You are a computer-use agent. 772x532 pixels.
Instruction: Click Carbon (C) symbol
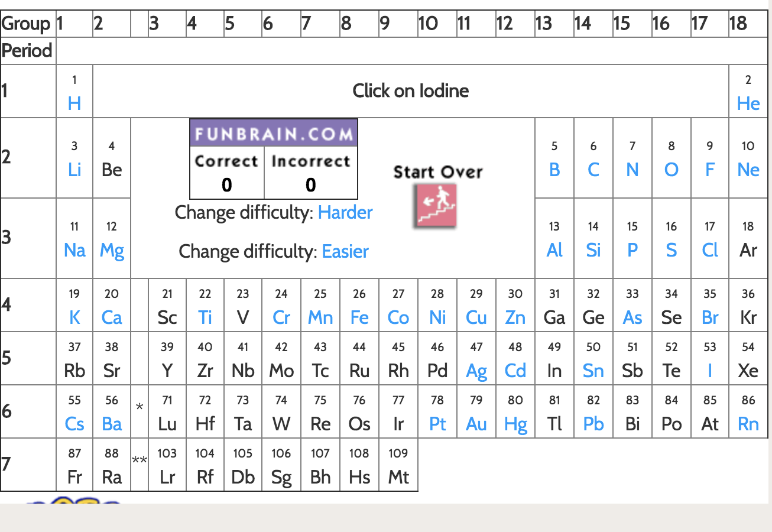[x=593, y=170]
